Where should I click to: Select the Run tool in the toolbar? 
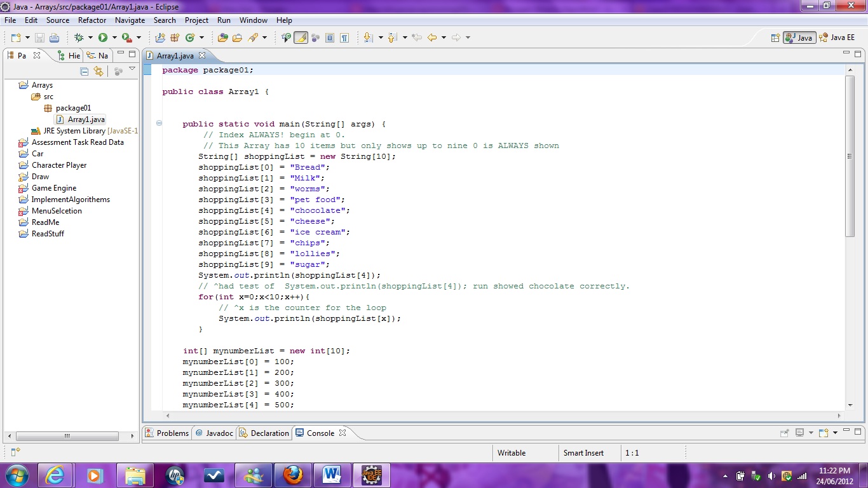coord(102,37)
